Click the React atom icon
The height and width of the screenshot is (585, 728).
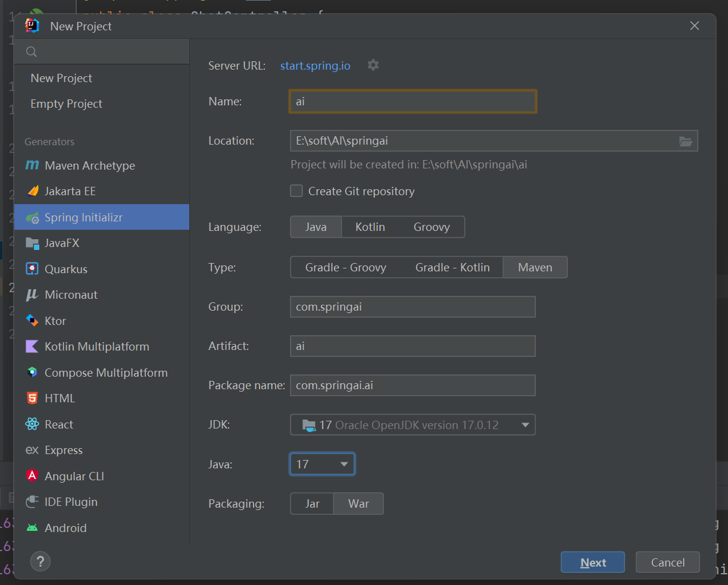[32, 424]
